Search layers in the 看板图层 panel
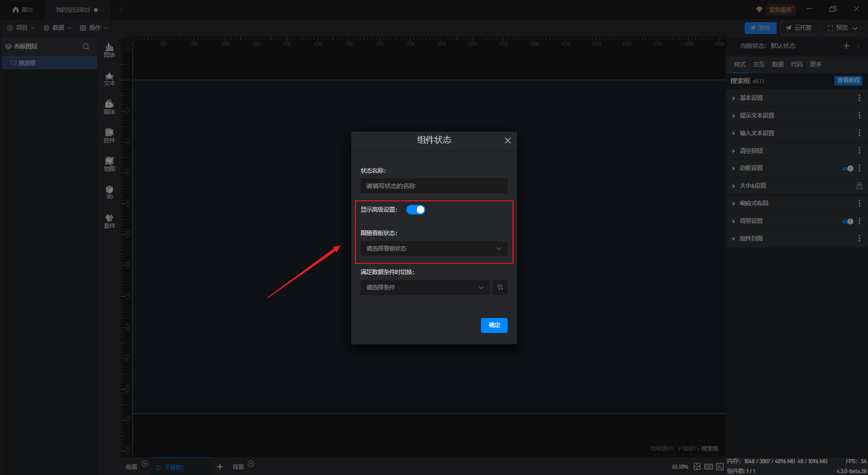 tap(86, 47)
